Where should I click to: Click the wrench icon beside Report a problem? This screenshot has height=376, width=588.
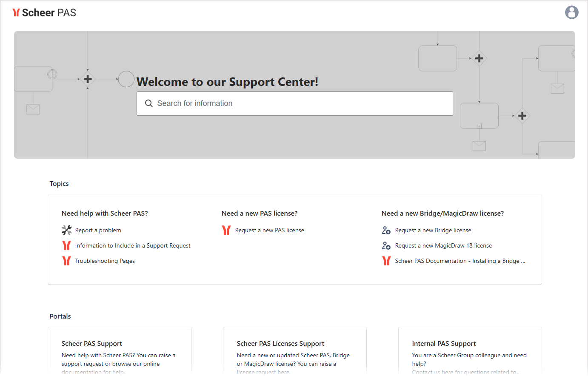pyautogui.click(x=67, y=230)
